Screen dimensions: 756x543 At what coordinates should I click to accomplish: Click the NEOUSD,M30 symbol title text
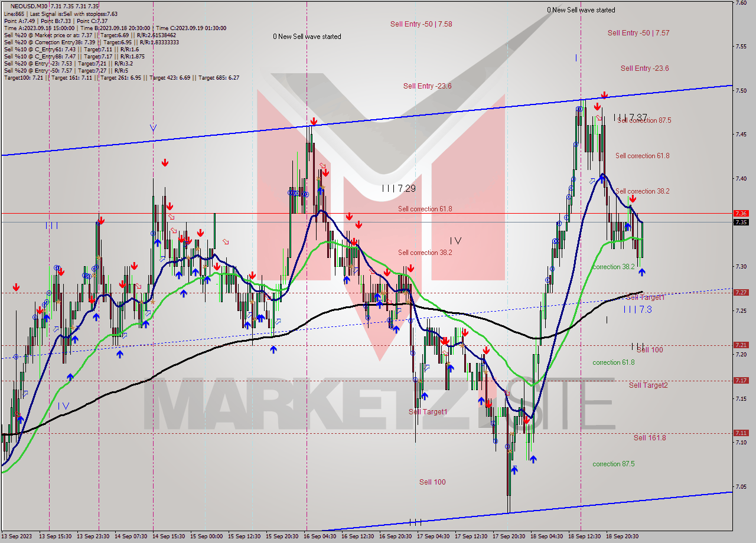point(30,6)
